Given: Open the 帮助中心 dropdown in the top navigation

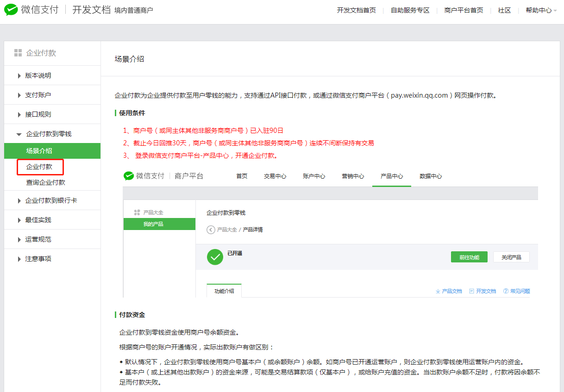Looking at the screenshot, I should tap(541, 10).
